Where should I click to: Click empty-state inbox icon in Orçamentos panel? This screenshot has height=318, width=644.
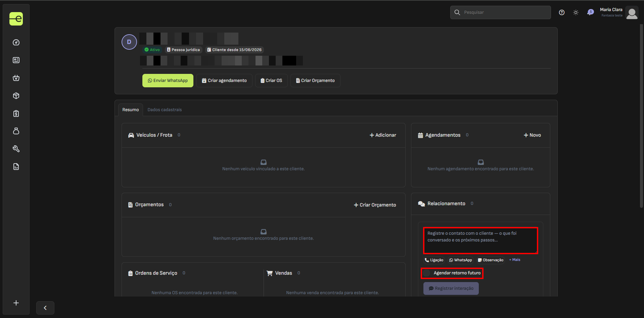click(x=264, y=232)
